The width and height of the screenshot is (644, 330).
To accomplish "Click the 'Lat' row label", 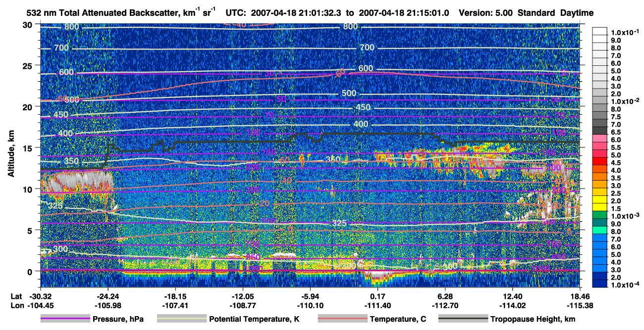I will (x=16, y=296).
